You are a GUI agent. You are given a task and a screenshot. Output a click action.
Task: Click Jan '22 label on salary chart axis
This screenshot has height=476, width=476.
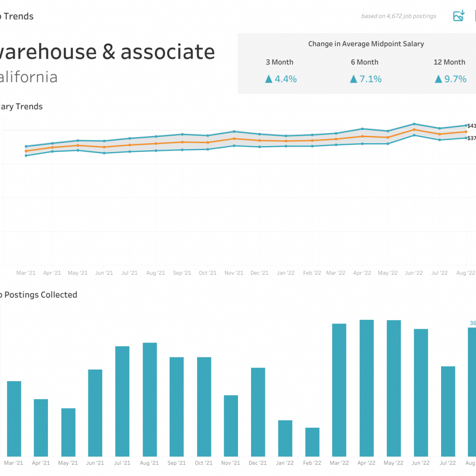tap(286, 272)
